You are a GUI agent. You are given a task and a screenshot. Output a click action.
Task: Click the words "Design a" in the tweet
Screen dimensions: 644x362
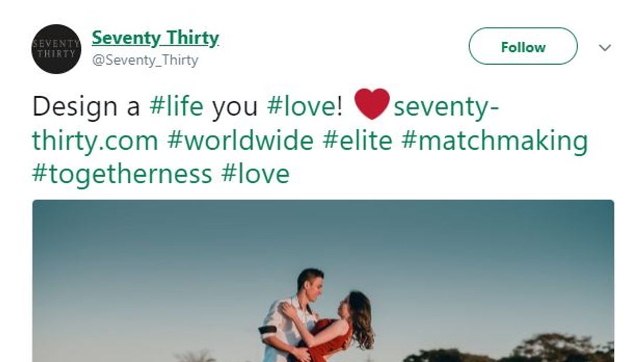point(86,107)
